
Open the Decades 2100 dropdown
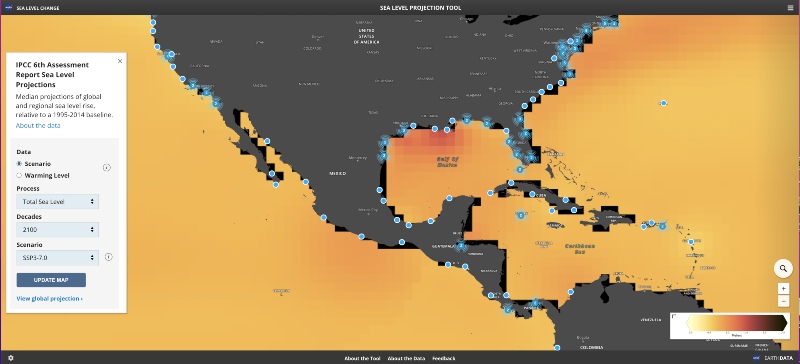click(58, 230)
